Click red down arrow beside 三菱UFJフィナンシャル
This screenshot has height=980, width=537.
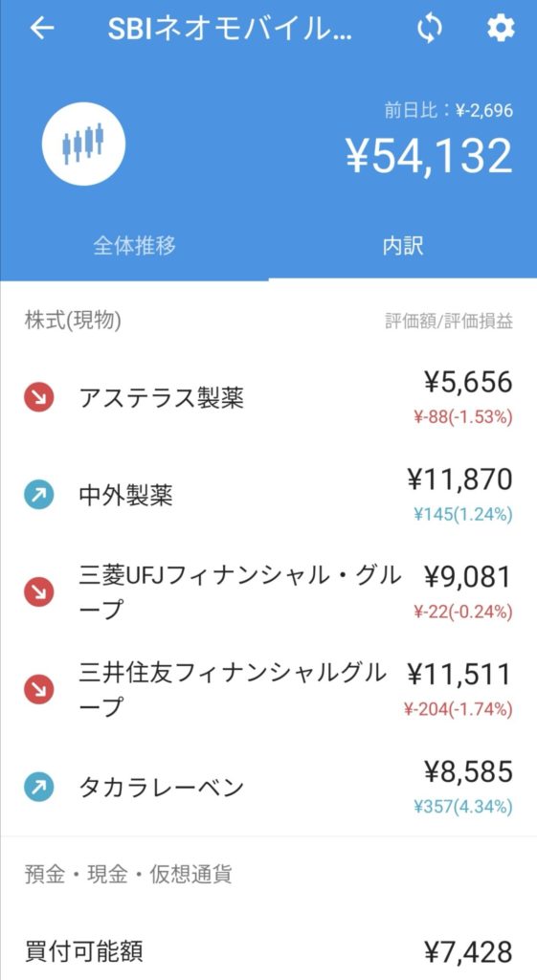[38, 592]
